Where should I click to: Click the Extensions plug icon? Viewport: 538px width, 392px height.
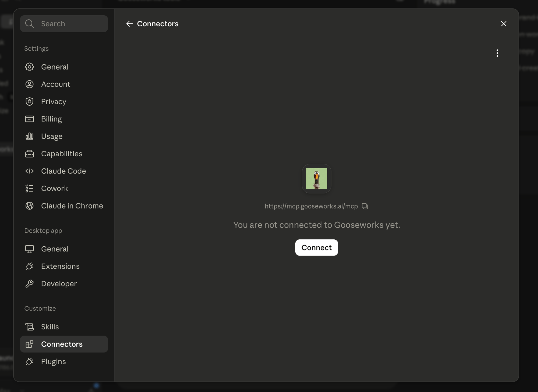[29, 266]
